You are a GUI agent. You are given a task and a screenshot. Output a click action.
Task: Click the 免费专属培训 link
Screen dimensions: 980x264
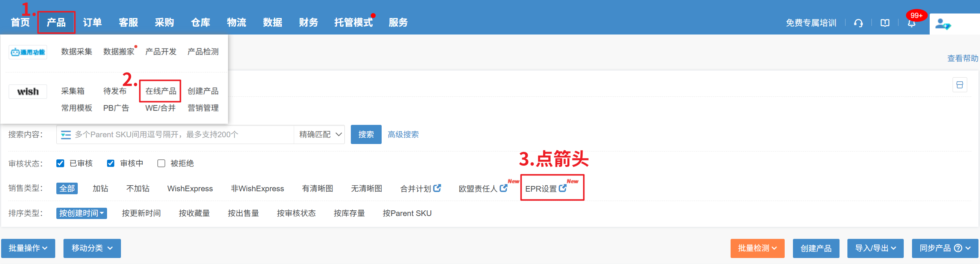[811, 23]
